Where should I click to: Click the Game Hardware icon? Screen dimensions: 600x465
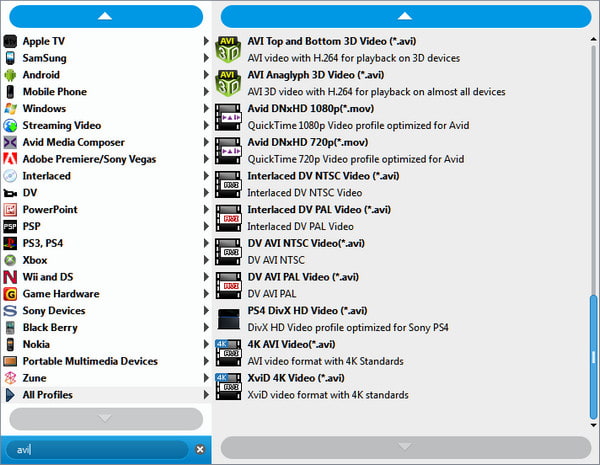point(10,294)
